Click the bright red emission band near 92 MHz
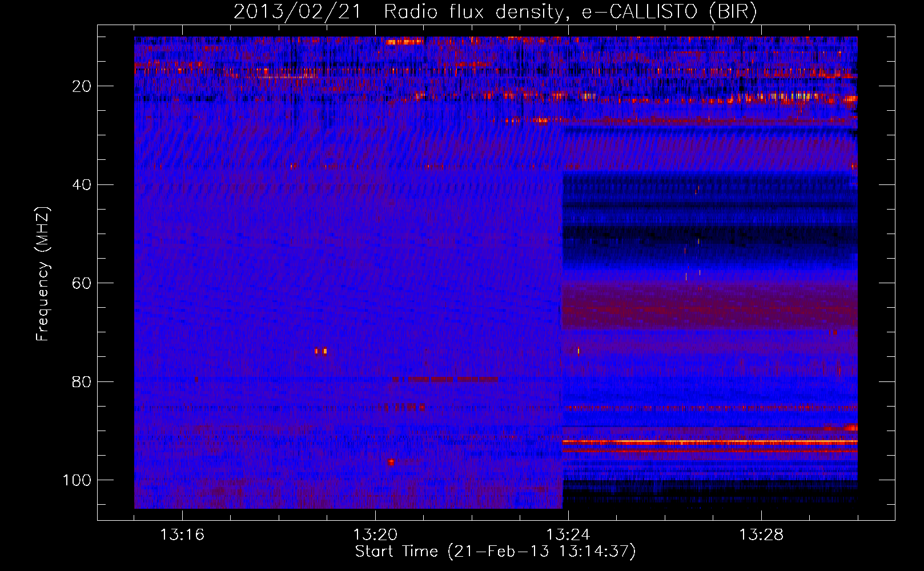The image size is (924, 571). click(710, 442)
